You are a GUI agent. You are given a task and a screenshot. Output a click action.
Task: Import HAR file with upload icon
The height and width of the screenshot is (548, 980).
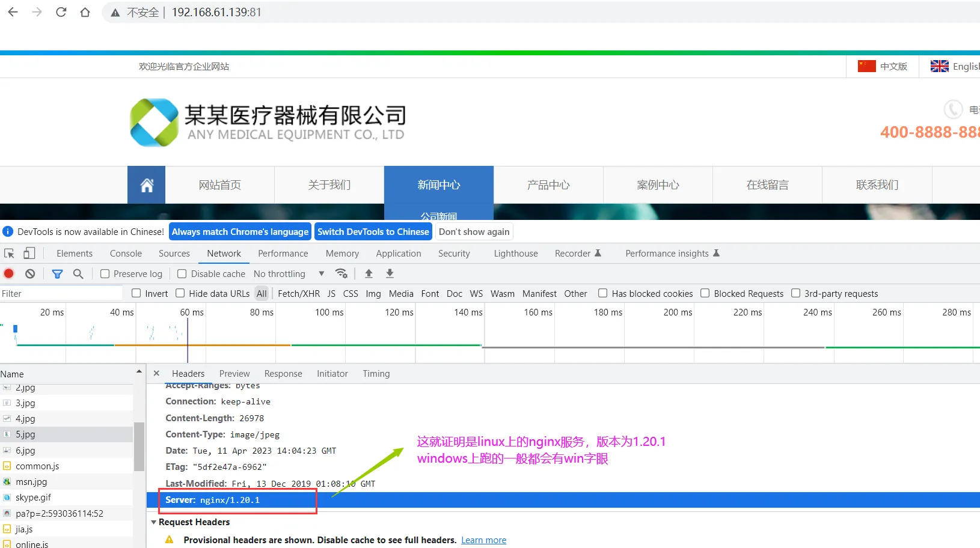pos(369,274)
